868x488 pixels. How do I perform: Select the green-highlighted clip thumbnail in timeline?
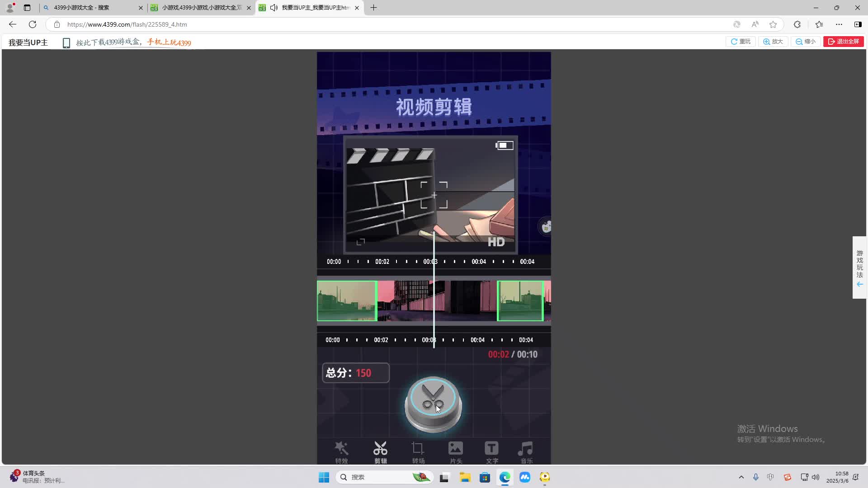point(346,301)
